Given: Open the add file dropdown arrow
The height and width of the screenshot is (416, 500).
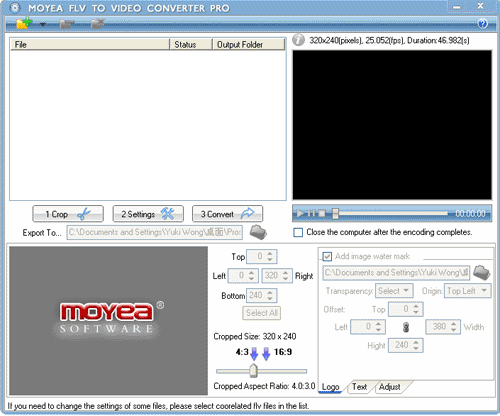Looking at the screenshot, I should pos(43,24).
